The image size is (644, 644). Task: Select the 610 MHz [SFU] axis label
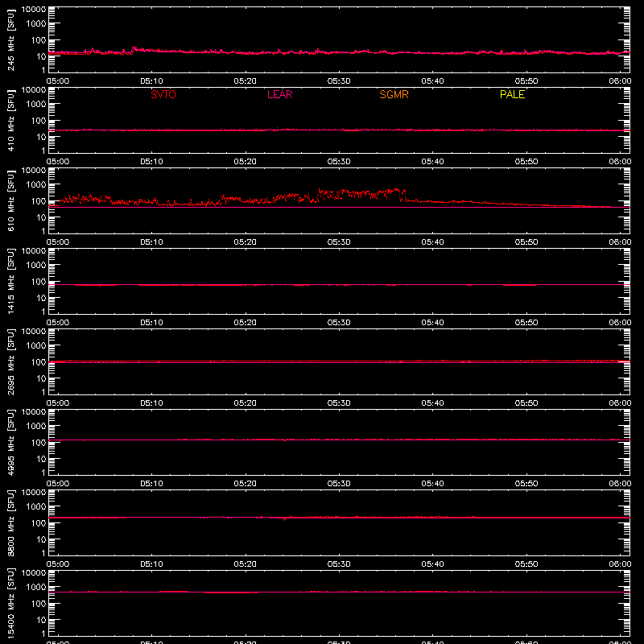coord(10,200)
